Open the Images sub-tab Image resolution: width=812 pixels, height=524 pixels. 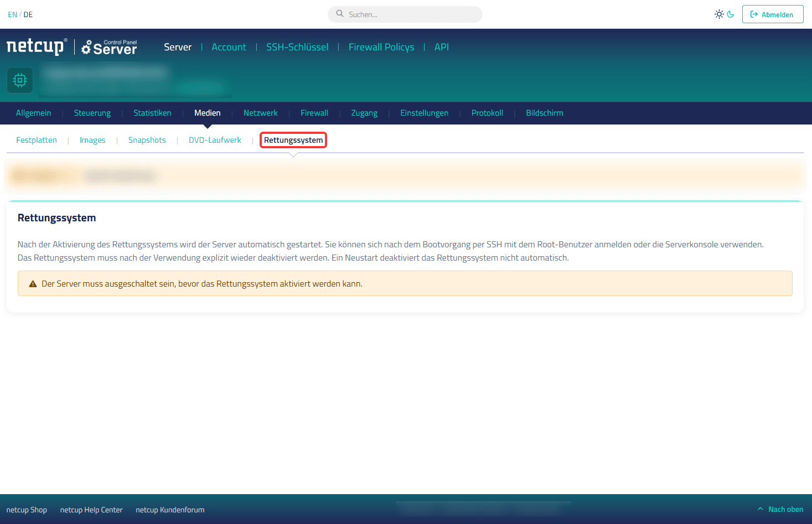click(x=92, y=140)
